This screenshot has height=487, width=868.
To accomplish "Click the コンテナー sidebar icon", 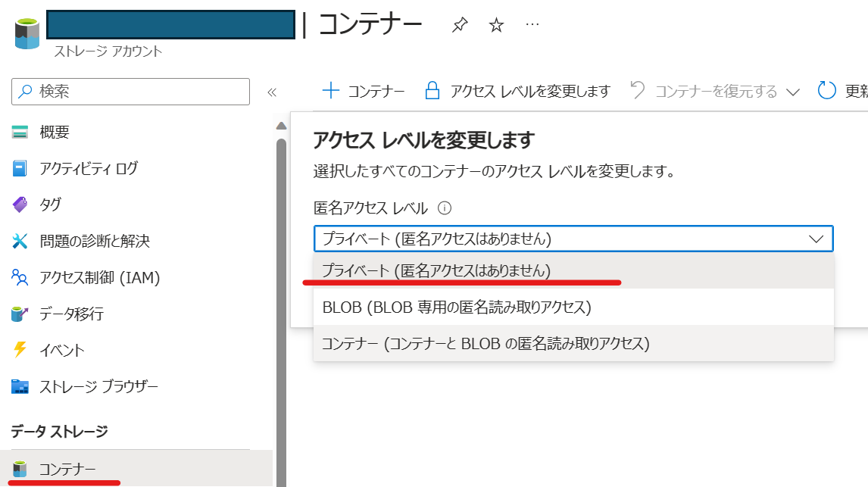I will [x=20, y=469].
